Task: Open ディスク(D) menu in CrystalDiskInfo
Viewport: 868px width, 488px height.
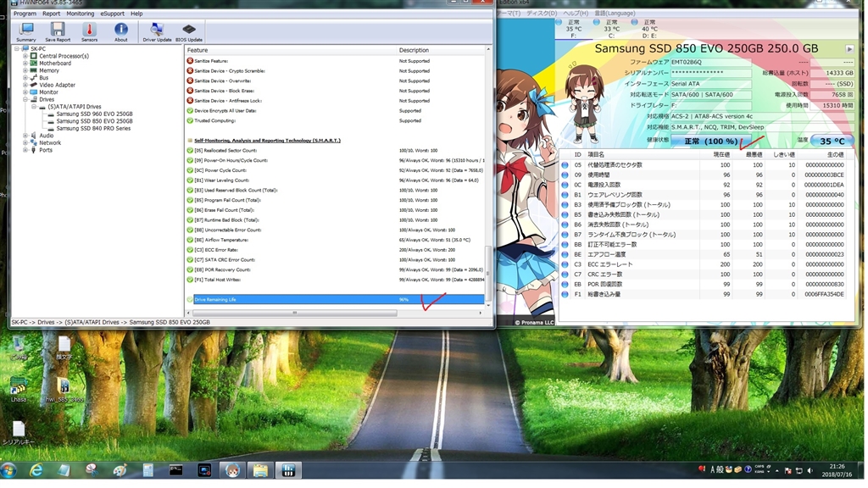Action: 542,14
